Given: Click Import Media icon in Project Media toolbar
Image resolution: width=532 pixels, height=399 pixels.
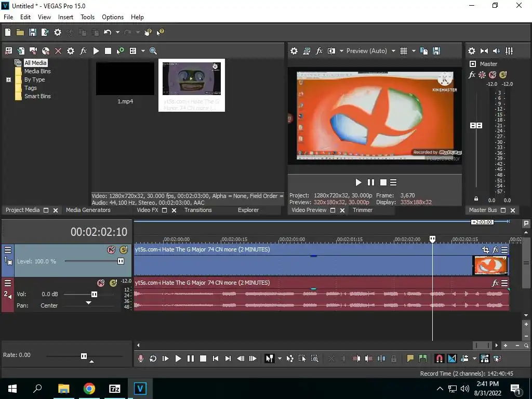Looking at the screenshot, I should 8,51.
